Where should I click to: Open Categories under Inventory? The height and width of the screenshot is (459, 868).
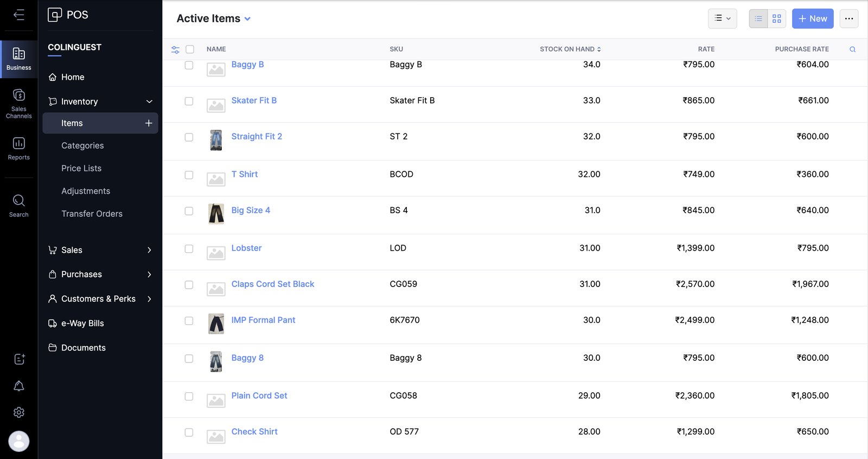[82, 145]
